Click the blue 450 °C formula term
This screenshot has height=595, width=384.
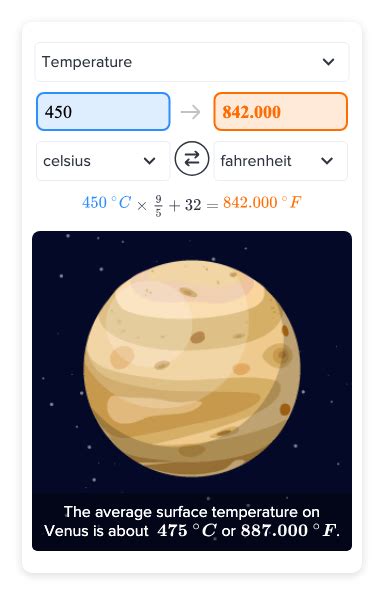pyautogui.click(x=107, y=202)
